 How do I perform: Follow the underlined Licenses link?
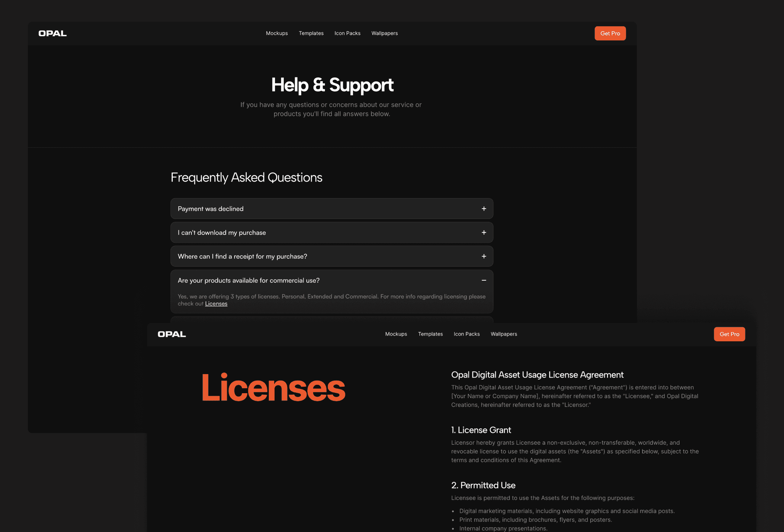pyautogui.click(x=216, y=304)
